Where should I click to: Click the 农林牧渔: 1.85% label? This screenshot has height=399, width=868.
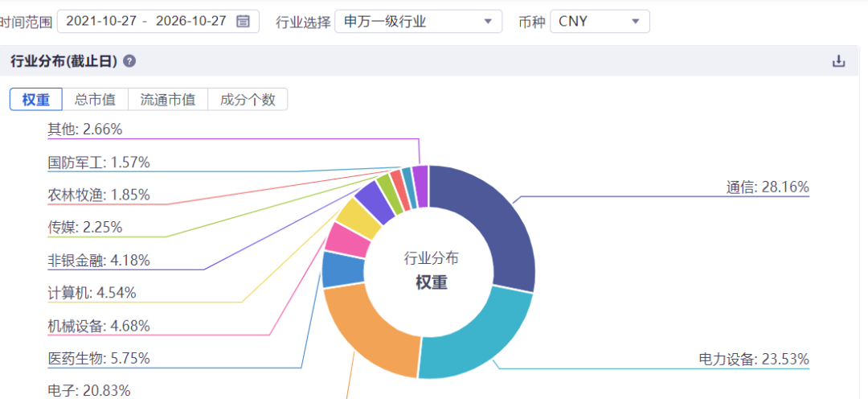tap(99, 195)
